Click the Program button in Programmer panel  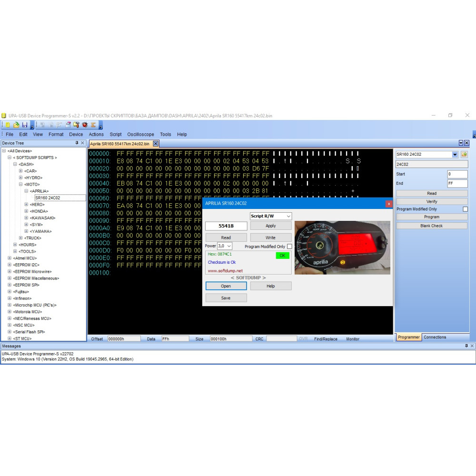(x=431, y=217)
